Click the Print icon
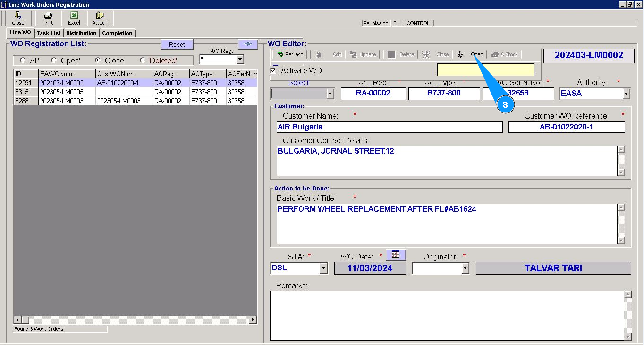 (x=48, y=18)
